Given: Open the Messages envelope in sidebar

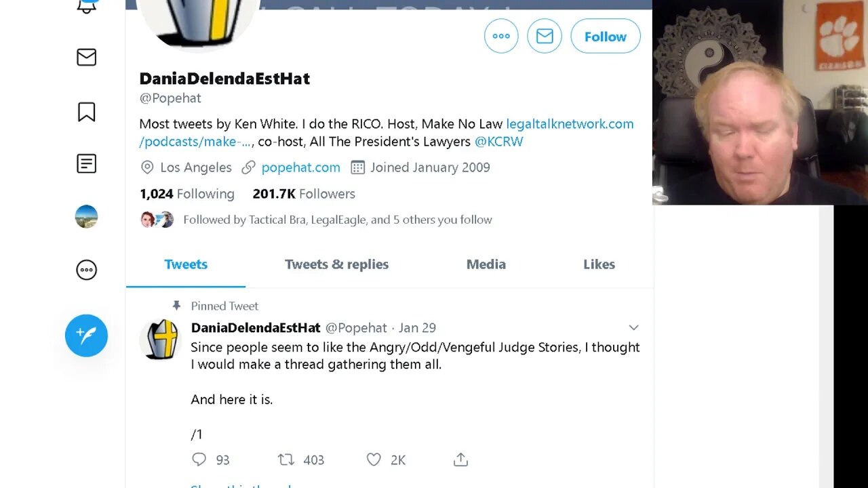Looking at the screenshot, I should coord(86,58).
